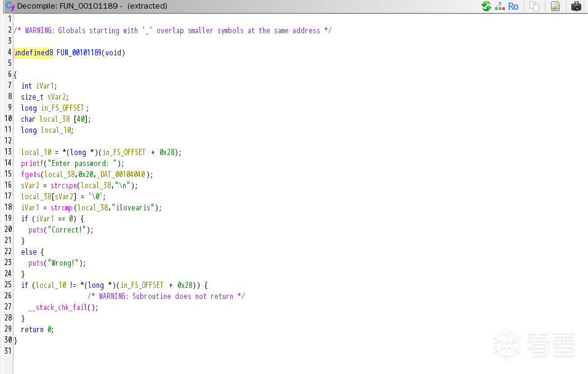Take snapshot with camera icon
Screen dimensions: 588x374
pos(576,6)
